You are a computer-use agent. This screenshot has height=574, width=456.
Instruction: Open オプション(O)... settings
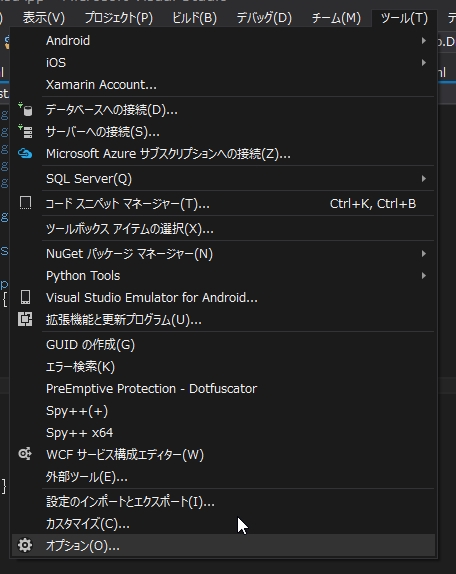tap(223, 545)
